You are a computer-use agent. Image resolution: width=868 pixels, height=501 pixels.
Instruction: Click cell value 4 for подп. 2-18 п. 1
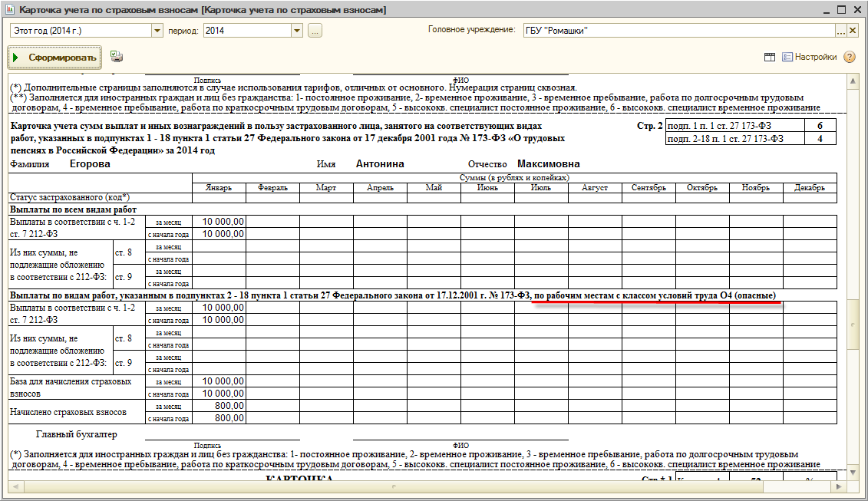[x=820, y=138]
